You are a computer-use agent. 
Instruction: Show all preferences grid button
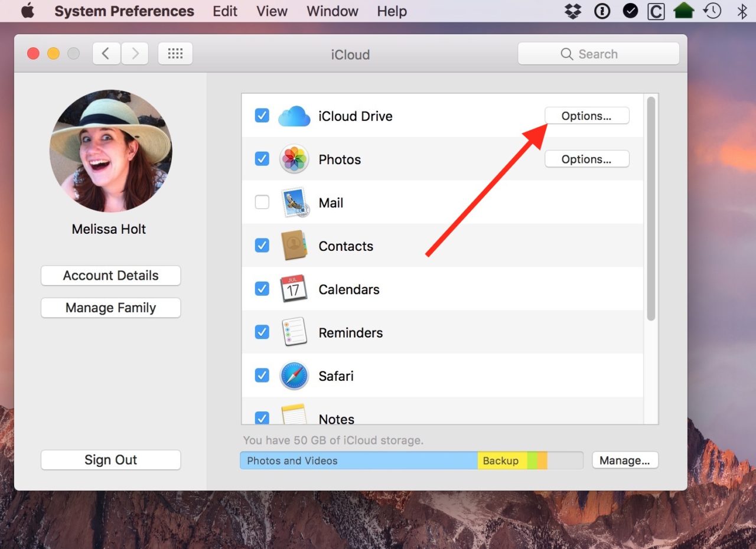pyautogui.click(x=175, y=54)
